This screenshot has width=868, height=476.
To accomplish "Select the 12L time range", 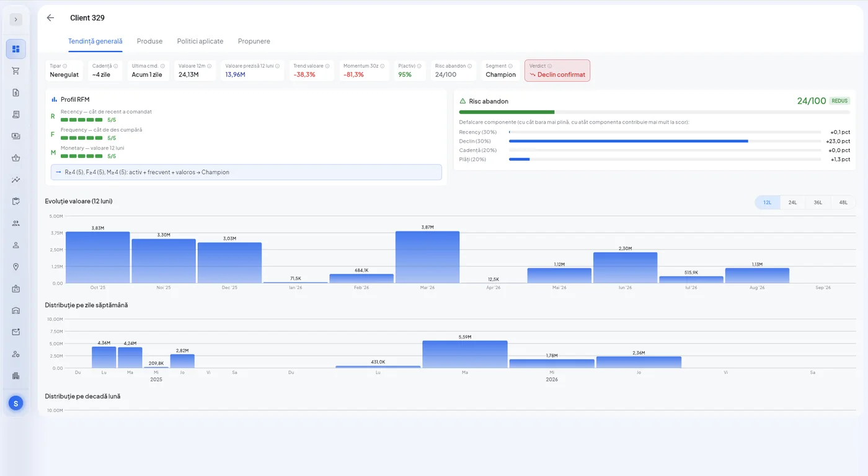I will 768,202.
